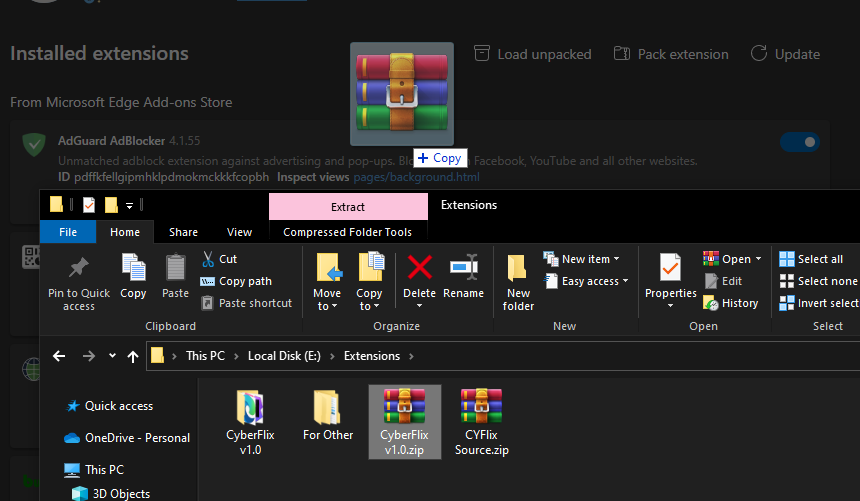Switch to the Share ribbon tab
Viewport: 860px width, 501px height.
click(x=183, y=232)
